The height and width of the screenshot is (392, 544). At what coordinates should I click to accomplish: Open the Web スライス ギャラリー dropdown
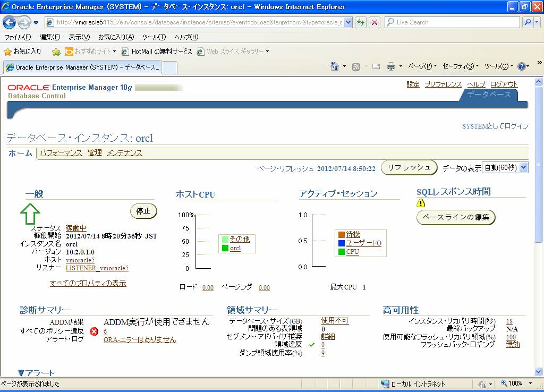[x=268, y=52]
